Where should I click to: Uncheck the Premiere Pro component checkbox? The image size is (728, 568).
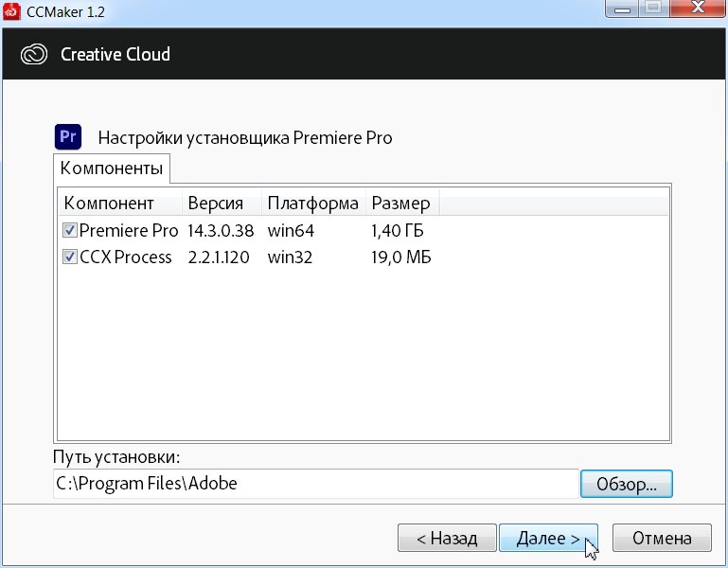(69, 231)
